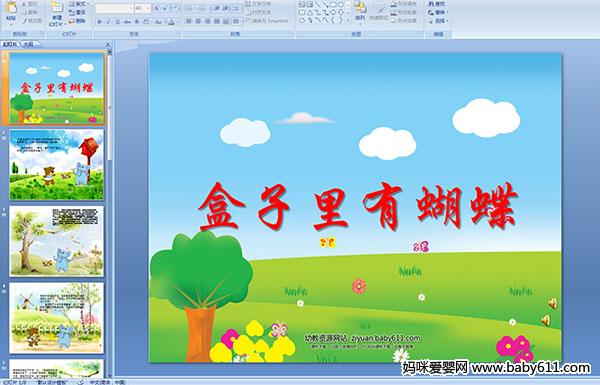The height and width of the screenshot is (385, 600).
Task: Click the Select button in editing group
Action: [438, 21]
